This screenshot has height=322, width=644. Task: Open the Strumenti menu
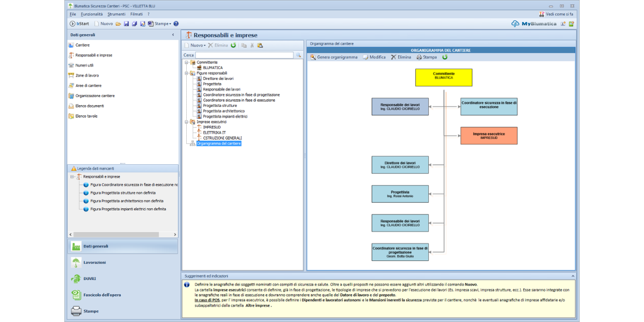(x=116, y=14)
